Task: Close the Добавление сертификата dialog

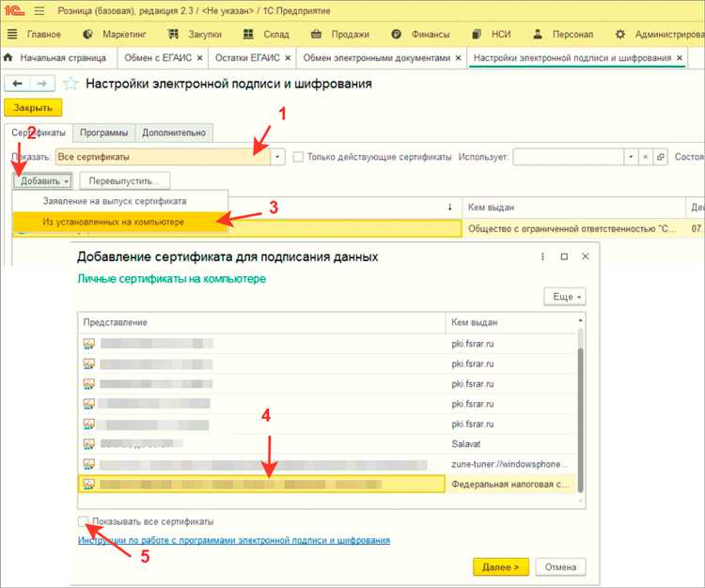Action: coord(586,256)
